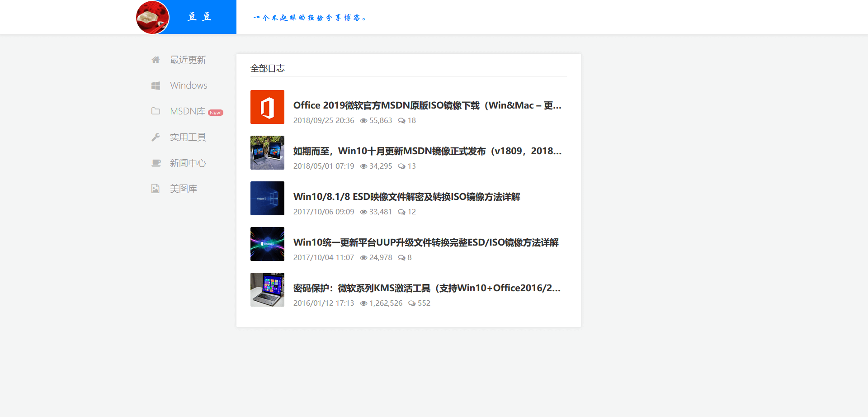Click the Windows logo icon in sidebar
This screenshot has height=417, width=868.
pos(156,85)
